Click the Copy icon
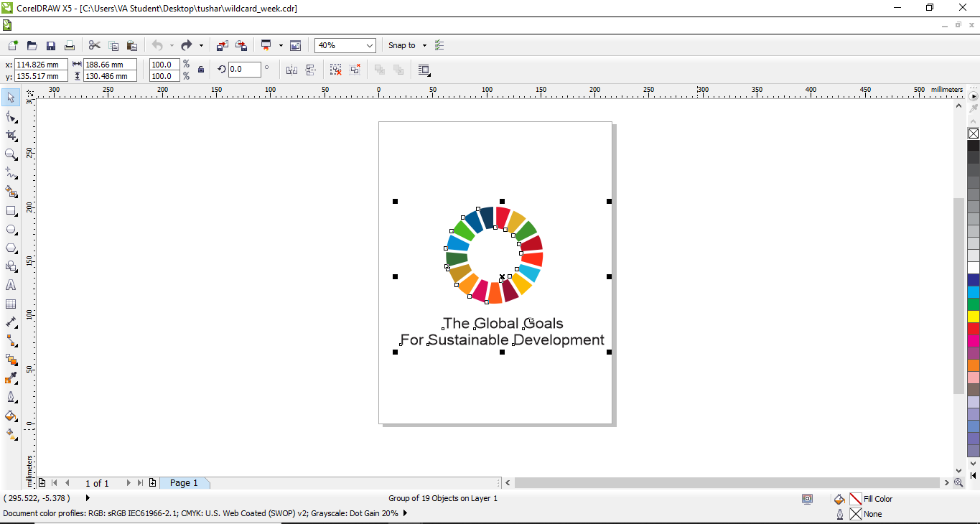980x524 pixels. (x=113, y=45)
